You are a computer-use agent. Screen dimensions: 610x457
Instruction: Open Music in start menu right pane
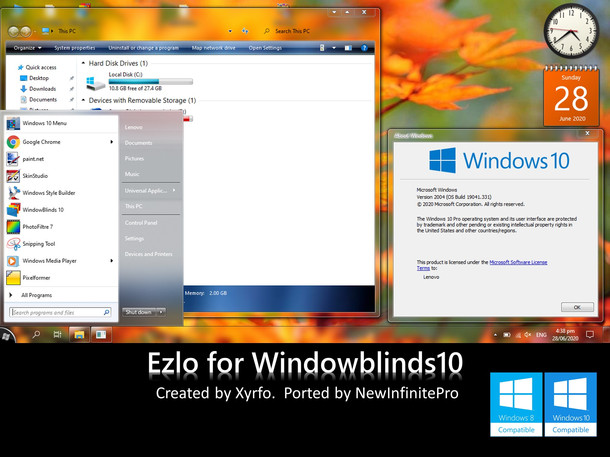[x=132, y=174]
